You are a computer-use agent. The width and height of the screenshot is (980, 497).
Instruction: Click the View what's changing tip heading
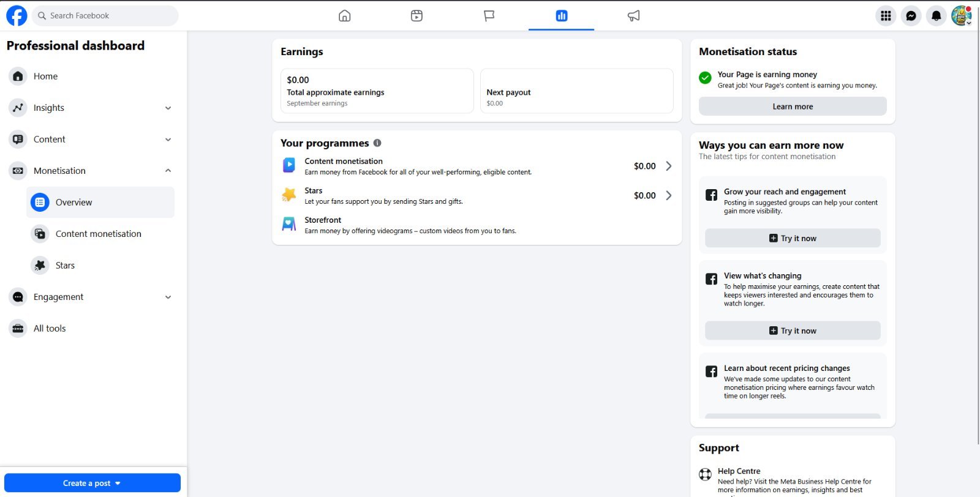tap(763, 276)
